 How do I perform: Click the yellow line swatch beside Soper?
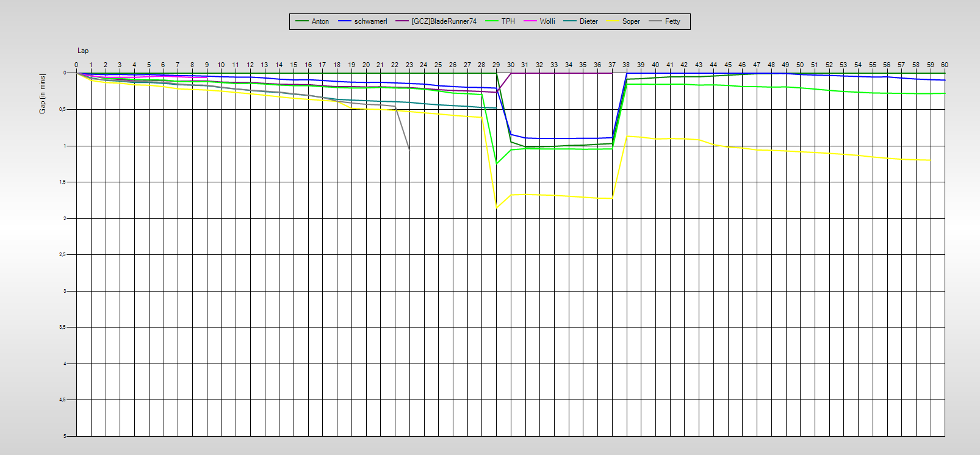[x=613, y=21]
